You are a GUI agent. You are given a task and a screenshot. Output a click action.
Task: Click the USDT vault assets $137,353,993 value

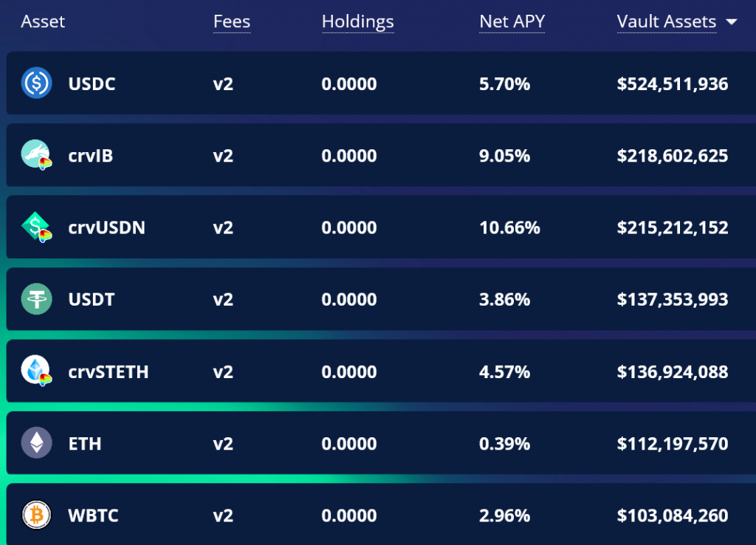pos(673,300)
